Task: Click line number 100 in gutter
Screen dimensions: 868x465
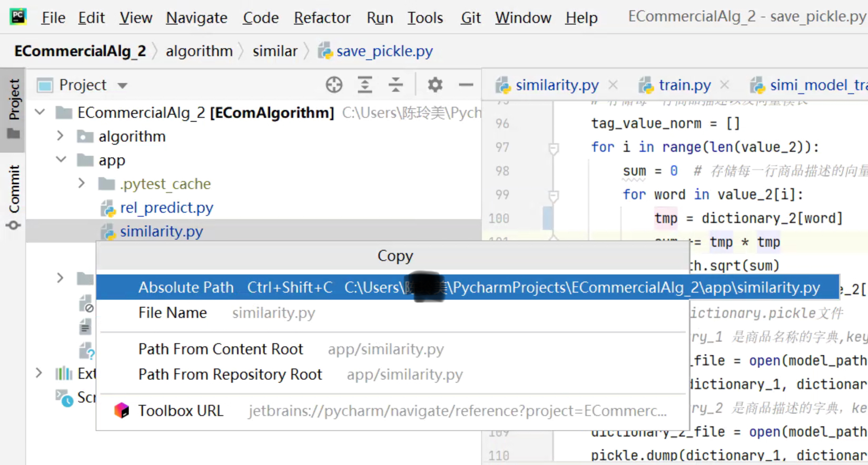Action: (x=498, y=218)
